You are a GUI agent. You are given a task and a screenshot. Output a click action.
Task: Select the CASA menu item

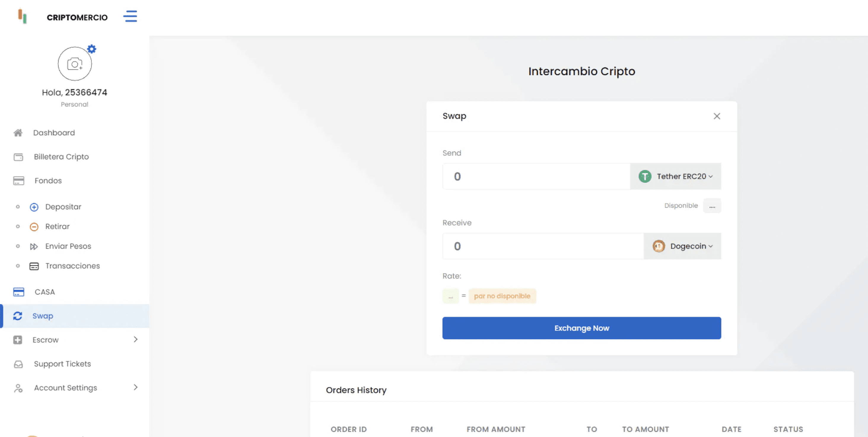click(x=44, y=292)
